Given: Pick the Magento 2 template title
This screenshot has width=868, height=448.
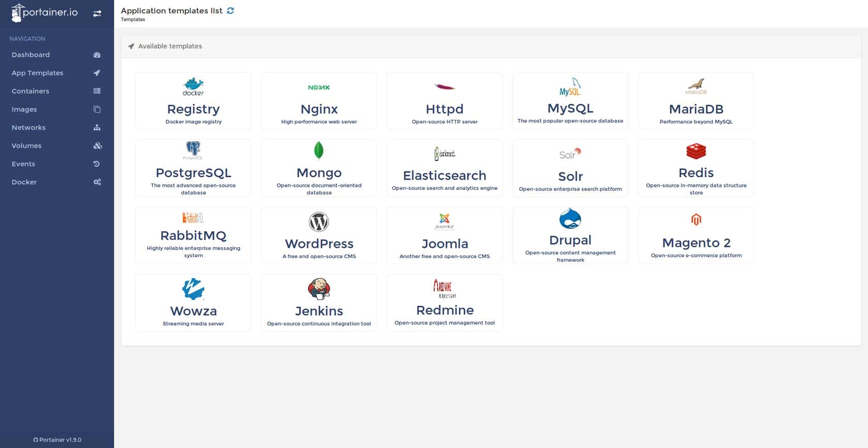Looking at the screenshot, I should pyautogui.click(x=696, y=243).
